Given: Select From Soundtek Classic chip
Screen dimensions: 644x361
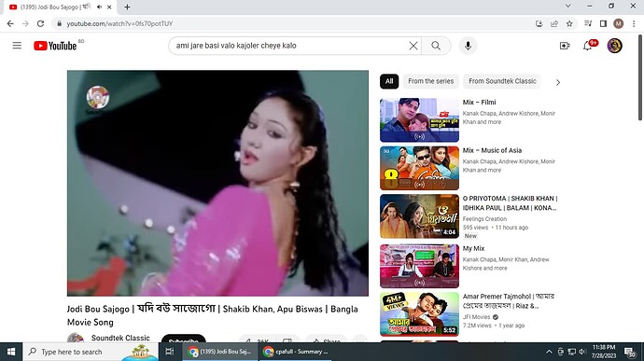Looking at the screenshot, I should click(x=502, y=81).
